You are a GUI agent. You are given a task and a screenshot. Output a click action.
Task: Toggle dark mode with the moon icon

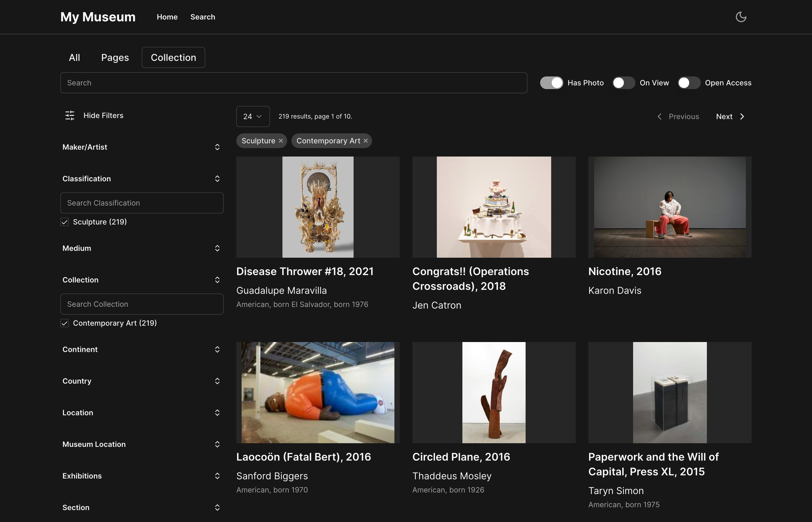point(741,17)
